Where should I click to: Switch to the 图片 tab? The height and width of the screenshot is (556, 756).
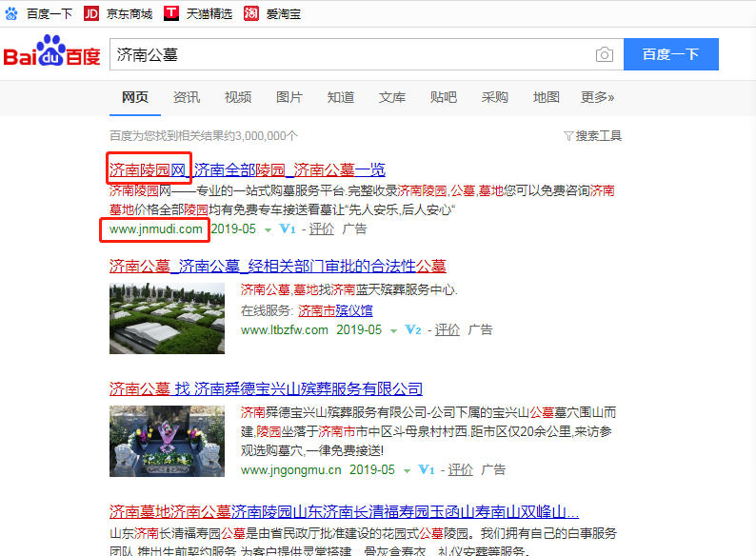tap(289, 97)
